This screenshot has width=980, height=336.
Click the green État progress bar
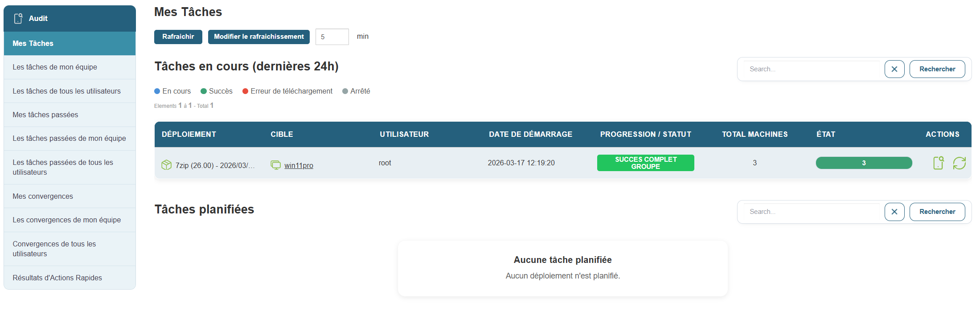point(863,163)
